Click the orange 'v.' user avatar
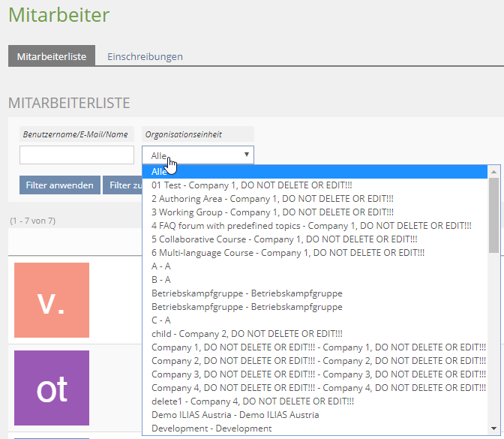 (52, 300)
